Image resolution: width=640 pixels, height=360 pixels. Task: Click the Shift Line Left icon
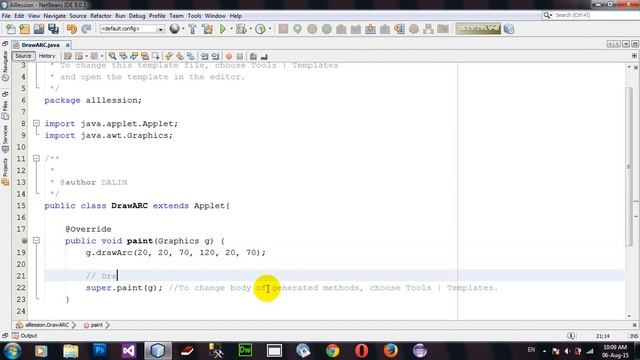pyautogui.click(x=204, y=56)
